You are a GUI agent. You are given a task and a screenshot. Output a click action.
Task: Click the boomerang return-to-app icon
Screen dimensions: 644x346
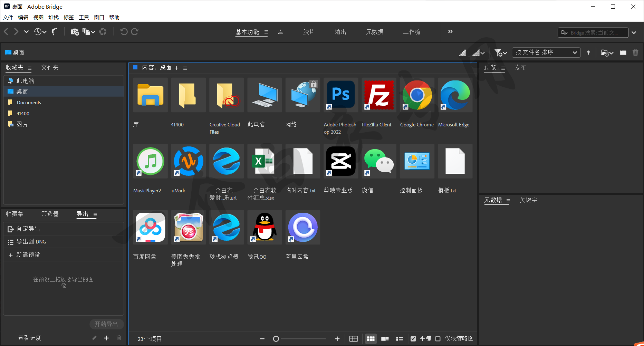click(55, 32)
